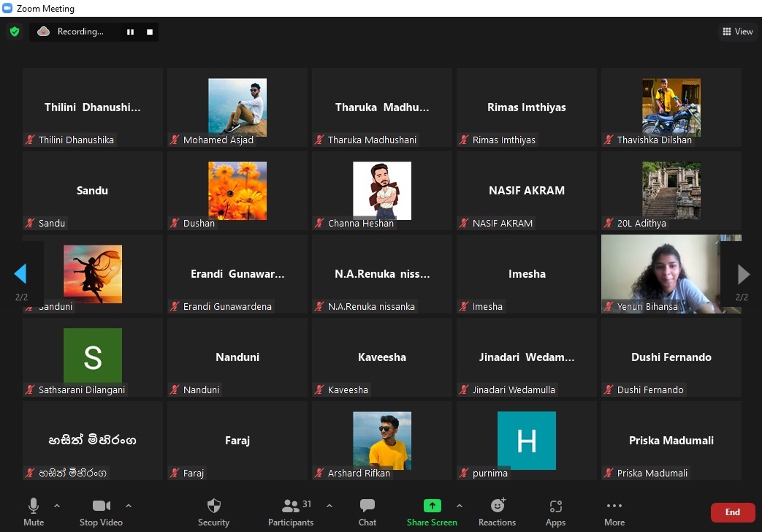This screenshot has height=532, width=762.
Task: Click the N.A.Renuka nissanka name label
Action: 371,306
